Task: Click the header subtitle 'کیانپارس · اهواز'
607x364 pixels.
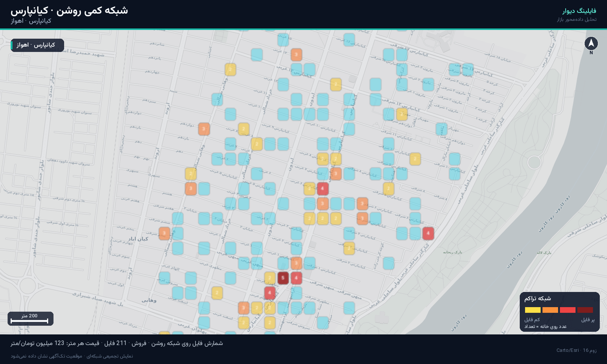Action: (31, 21)
